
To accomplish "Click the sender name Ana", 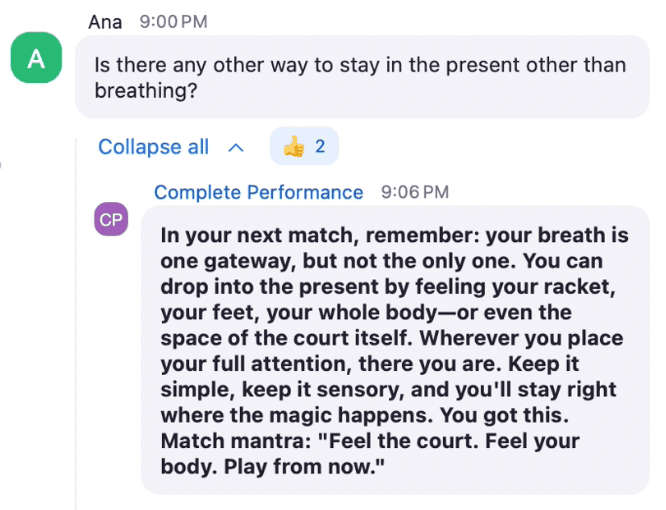I will [x=105, y=22].
